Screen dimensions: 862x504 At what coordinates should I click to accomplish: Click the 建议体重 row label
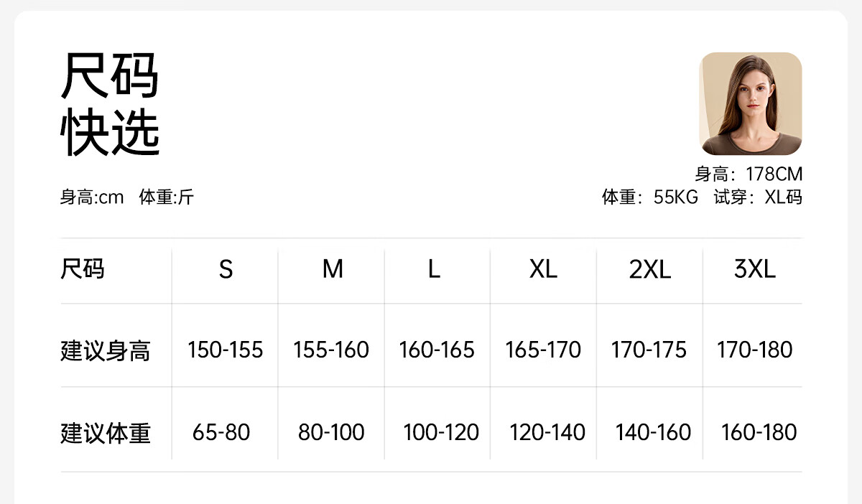pos(106,433)
